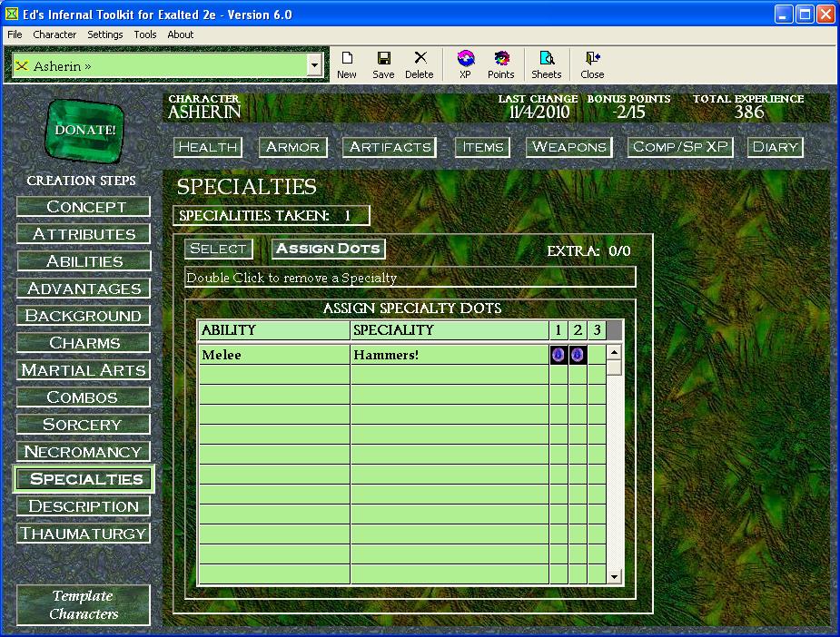Click the ABILITY column header
Screen dimensions: 840x637
(x=273, y=330)
